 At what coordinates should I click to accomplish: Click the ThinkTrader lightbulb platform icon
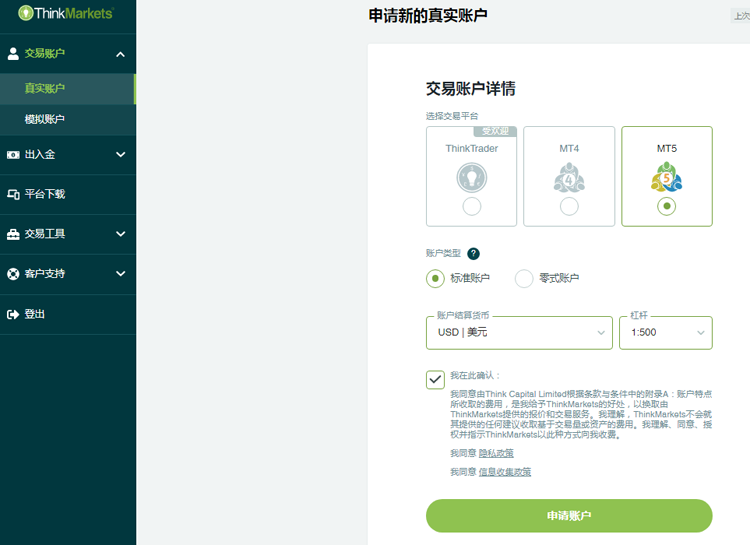coord(472,178)
